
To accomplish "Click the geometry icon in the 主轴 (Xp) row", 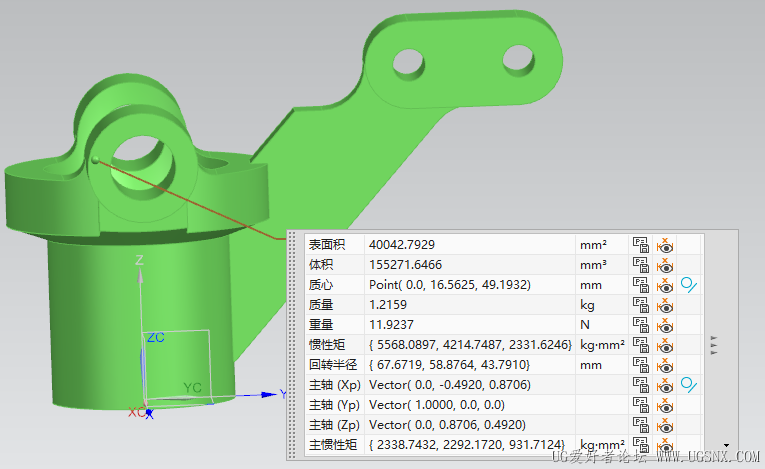I will (x=689, y=385).
